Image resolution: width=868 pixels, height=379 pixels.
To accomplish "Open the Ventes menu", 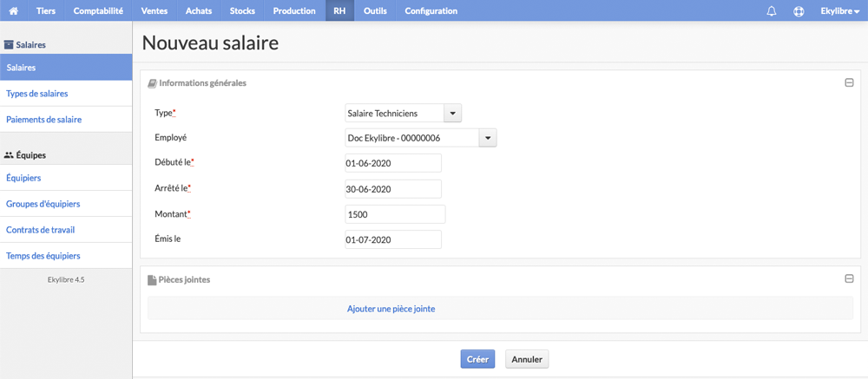I will [155, 10].
